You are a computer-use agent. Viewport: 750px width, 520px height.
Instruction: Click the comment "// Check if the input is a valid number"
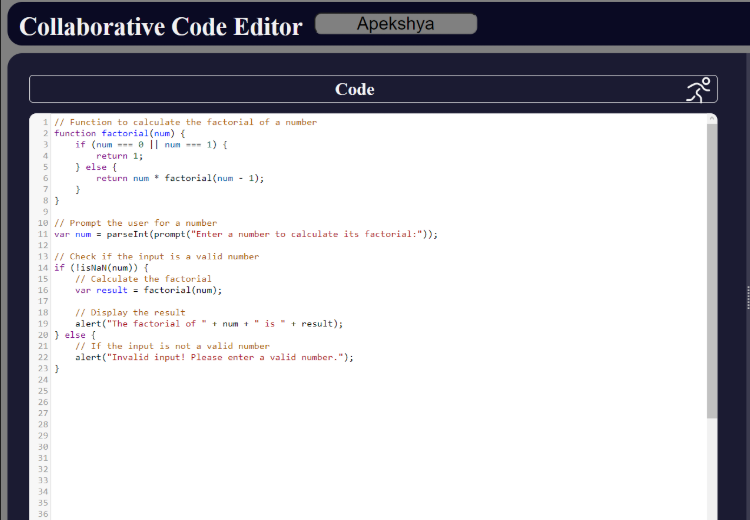156,256
